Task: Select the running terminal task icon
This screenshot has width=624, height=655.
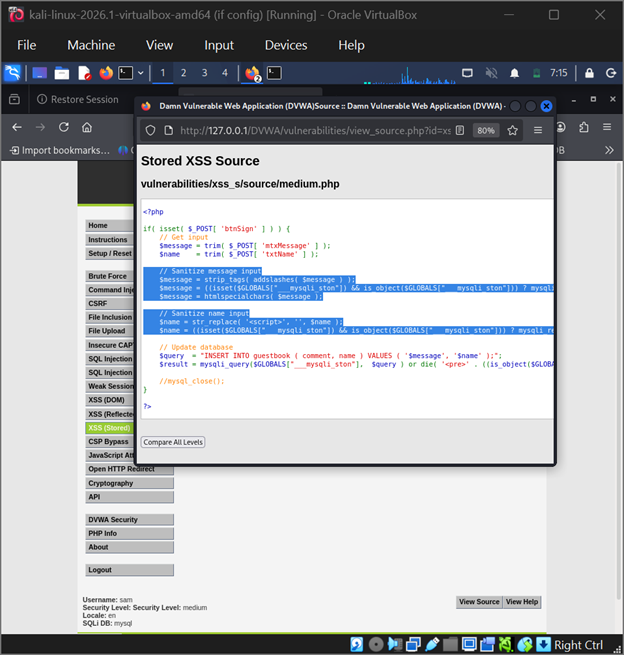Action: [274, 73]
